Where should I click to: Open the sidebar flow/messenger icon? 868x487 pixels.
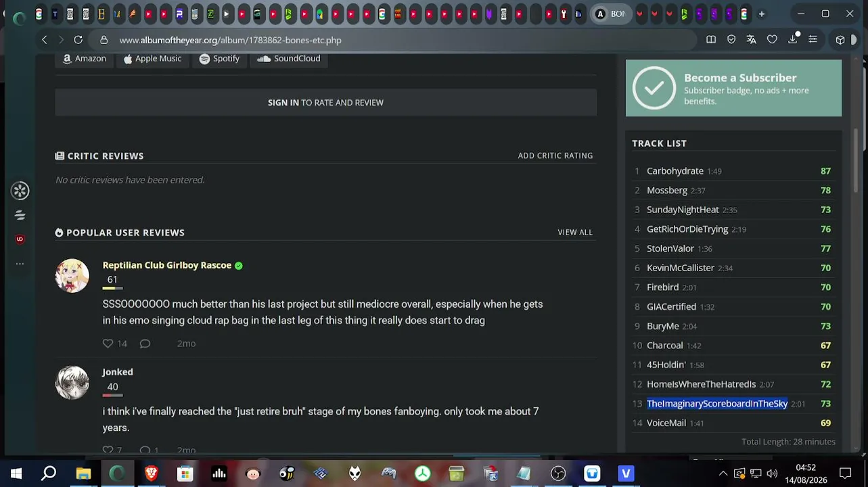click(20, 215)
